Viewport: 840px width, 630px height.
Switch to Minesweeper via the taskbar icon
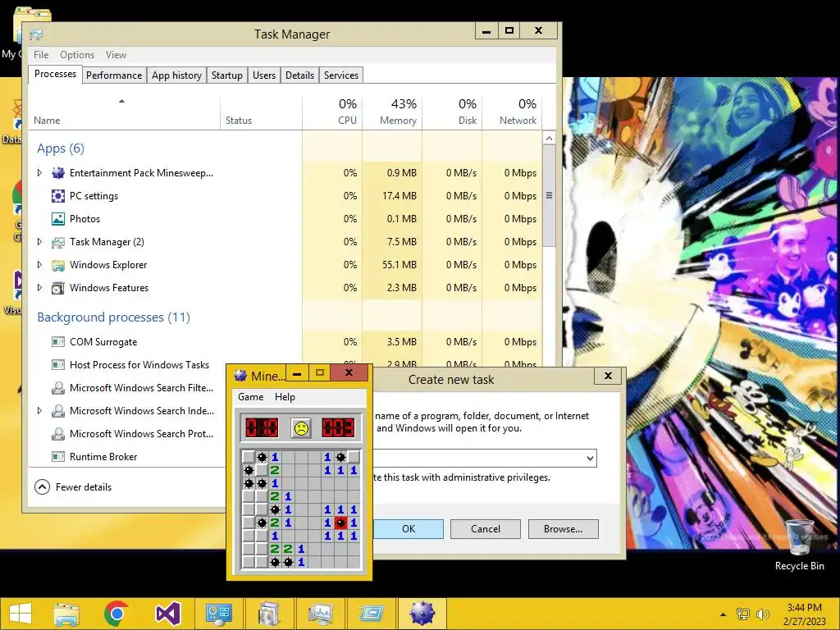click(422, 613)
